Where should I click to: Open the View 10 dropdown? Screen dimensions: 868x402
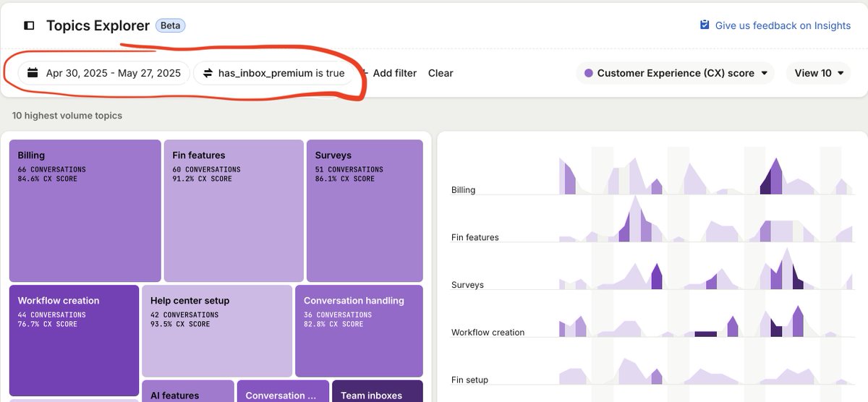[x=819, y=73]
